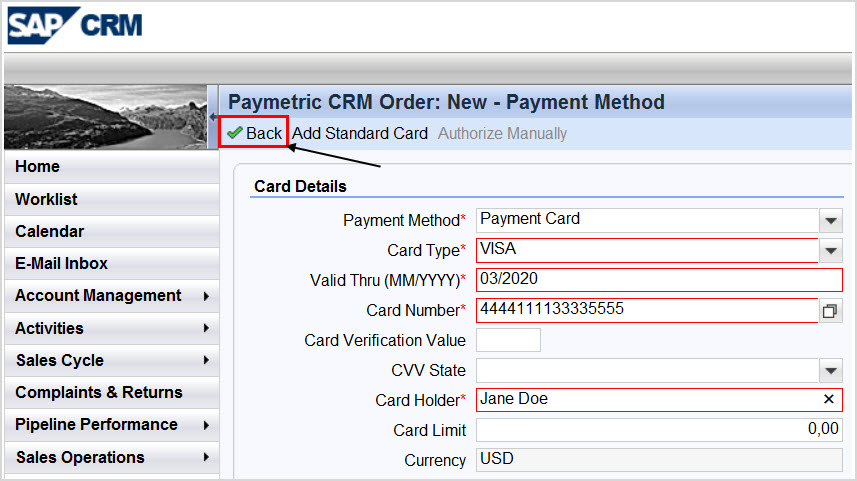This screenshot has height=481, width=857.
Task: Collapse the navigation sidebar arrow
Action: point(213,116)
